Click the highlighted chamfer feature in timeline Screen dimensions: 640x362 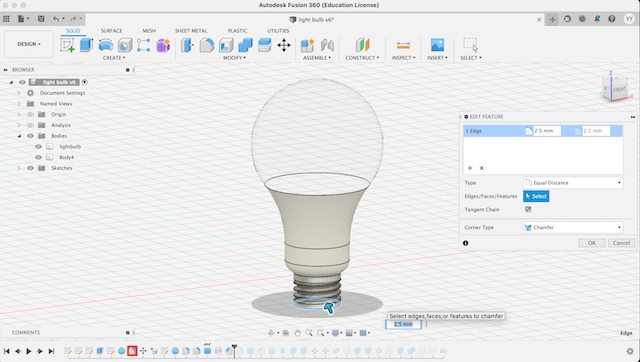pos(132,351)
